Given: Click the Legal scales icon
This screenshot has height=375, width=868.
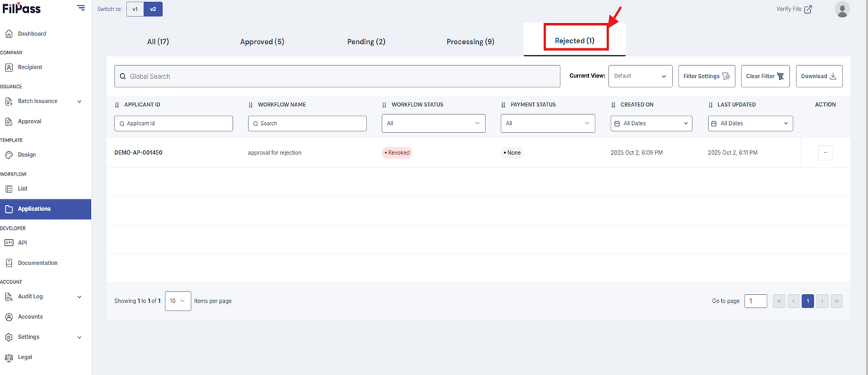Looking at the screenshot, I should [9, 357].
